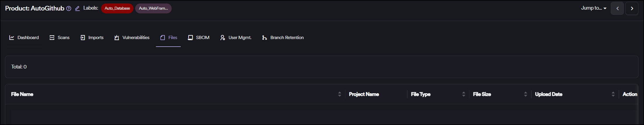Click the Imports arrow icon
The width and height of the screenshot is (644, 125).
tap(83, 38)
